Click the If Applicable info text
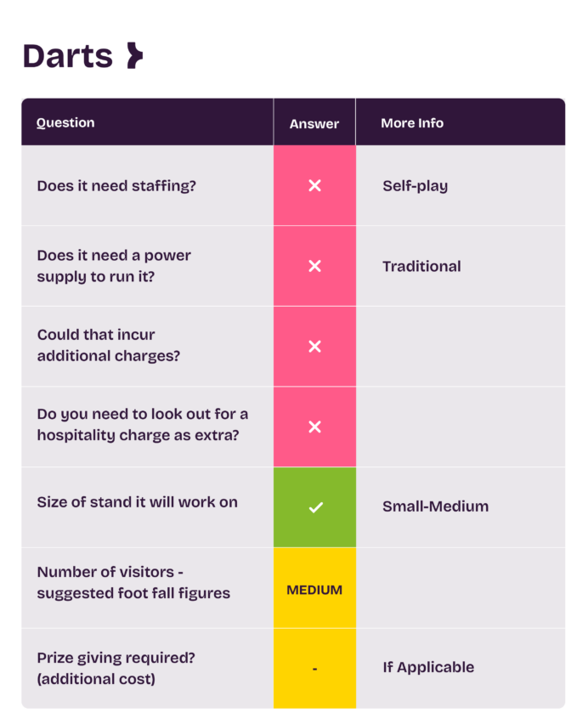This screenshot has width=588, height=724. click(x=428, y=667)
